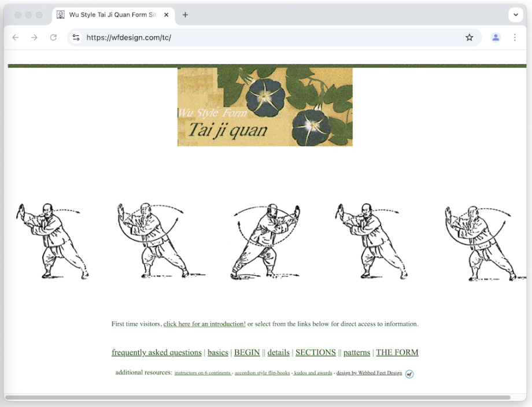
Task: View site information icon in address bar
Action: coord(76,38)
